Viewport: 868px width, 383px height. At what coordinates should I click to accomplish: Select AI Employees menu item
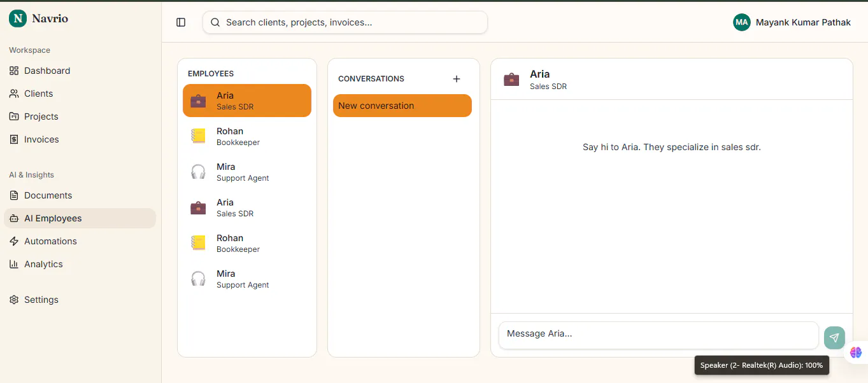pyautogui.click(x=80, y=218)
